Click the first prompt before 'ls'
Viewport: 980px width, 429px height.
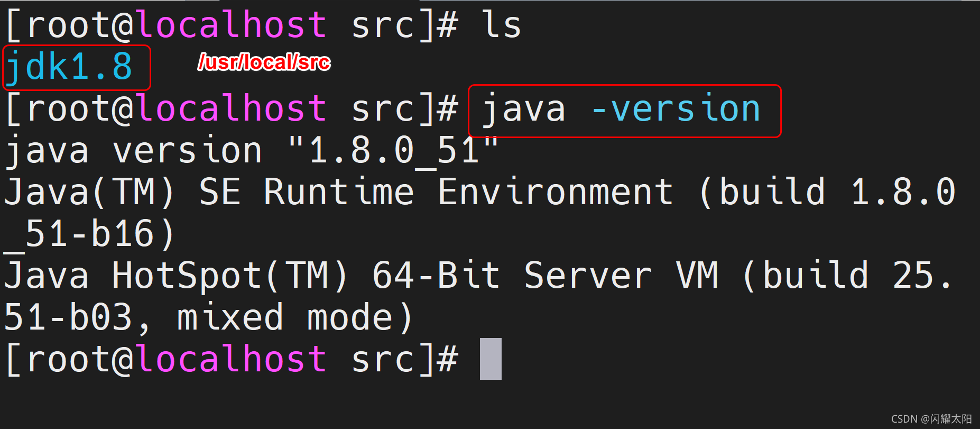(x=232, y=25)
